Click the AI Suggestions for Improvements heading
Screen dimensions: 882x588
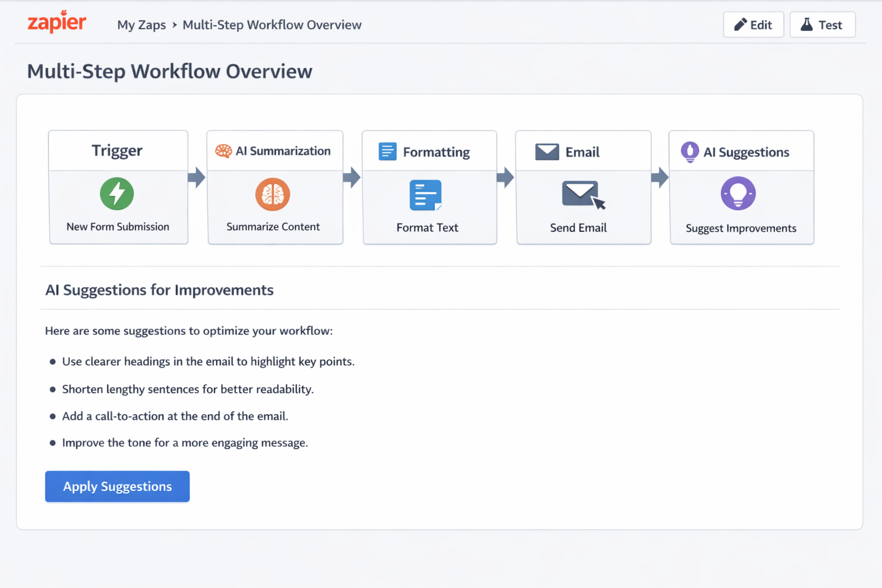tap(160, 290)
